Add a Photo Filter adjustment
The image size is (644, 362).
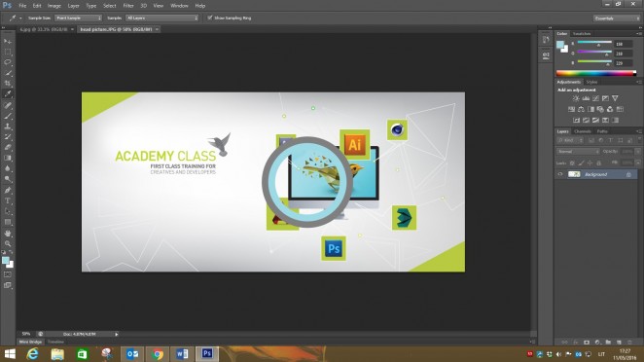(600, 109)
